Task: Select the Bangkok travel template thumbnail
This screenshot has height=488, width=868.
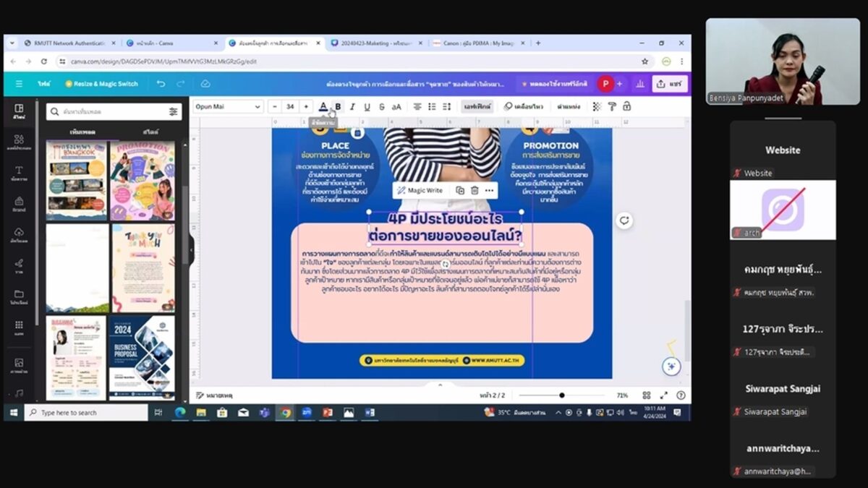Action: 77,181
